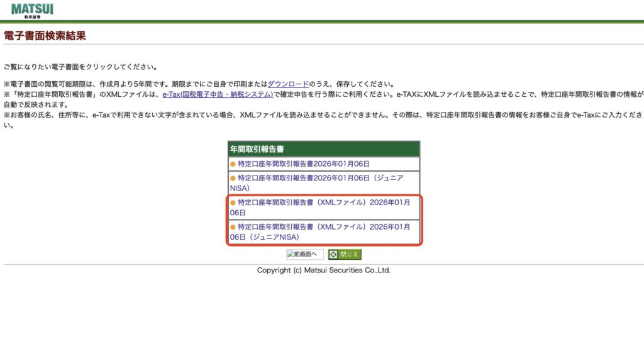The width and height of the screenshot is (644, 346).
Task: Click the X icon on 閉じる button
Action: (333, 255)
